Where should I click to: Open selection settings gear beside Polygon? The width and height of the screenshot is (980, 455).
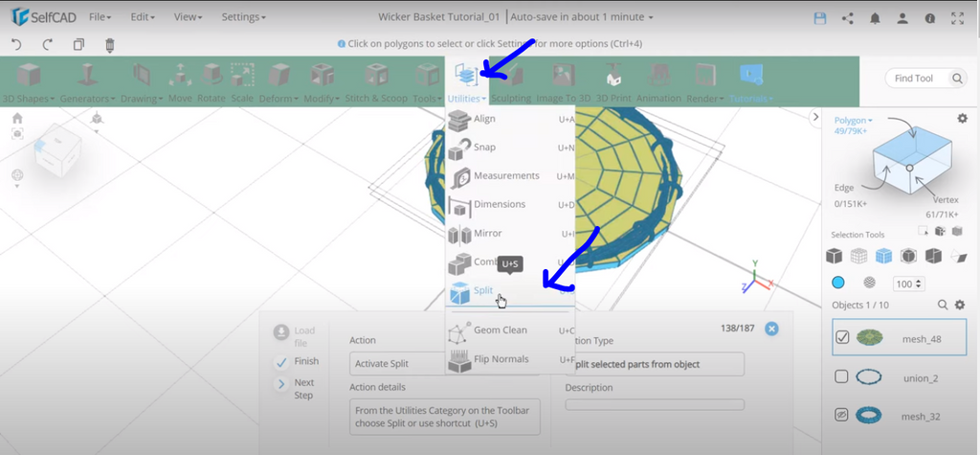[x=963, y=118]
